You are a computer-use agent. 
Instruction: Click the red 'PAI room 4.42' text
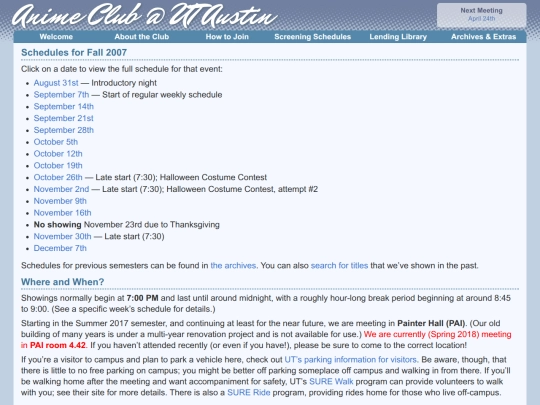[x=58, y=345]
